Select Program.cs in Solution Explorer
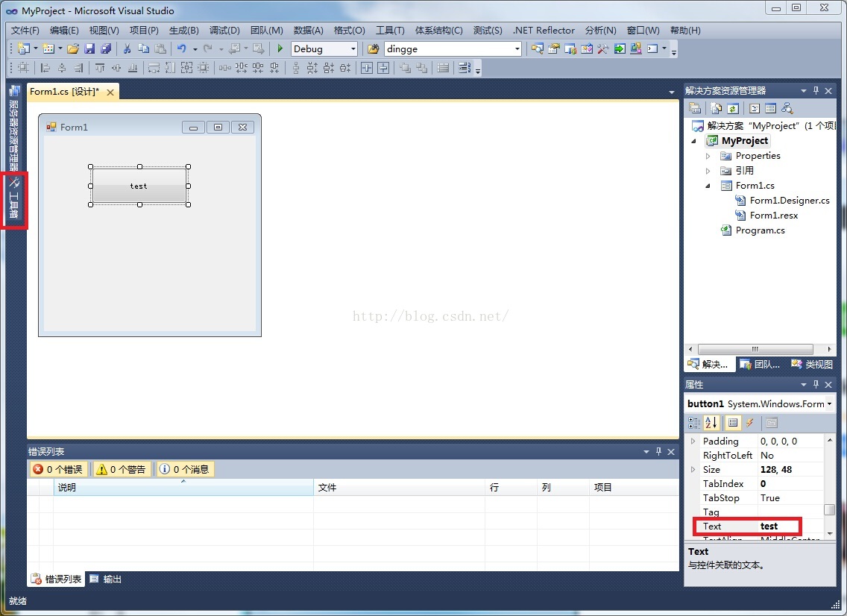 tap(753, 230)
